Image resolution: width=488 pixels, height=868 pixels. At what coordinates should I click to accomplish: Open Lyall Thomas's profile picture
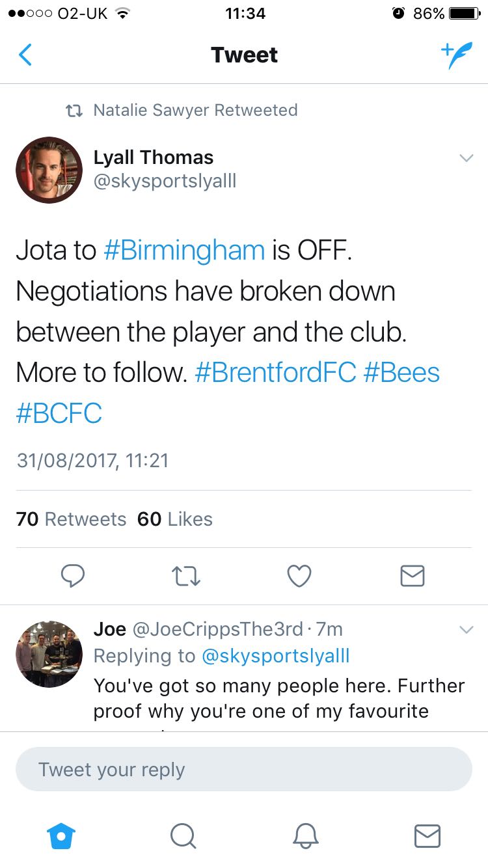[49, 170]
